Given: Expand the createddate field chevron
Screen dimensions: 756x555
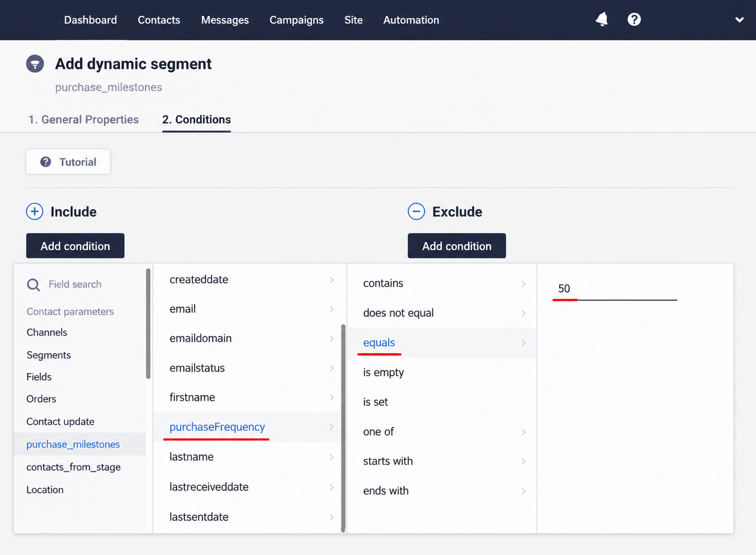Looking at the screenshot, I should click(x=332, y=280).
